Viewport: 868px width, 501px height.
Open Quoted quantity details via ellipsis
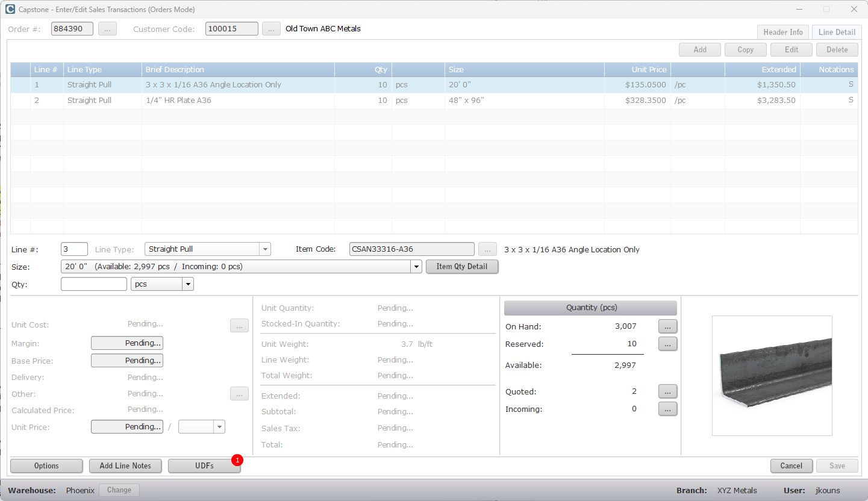point(667,391)
